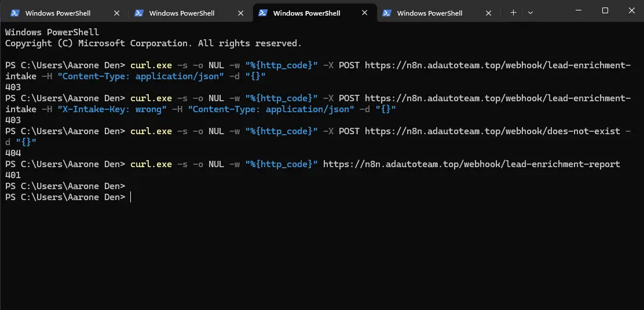Click the PowerShell icon on the active tab

263,13
